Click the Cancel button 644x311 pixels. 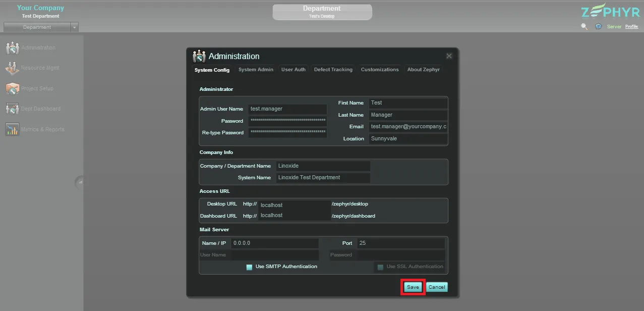(x=436, y=287)
